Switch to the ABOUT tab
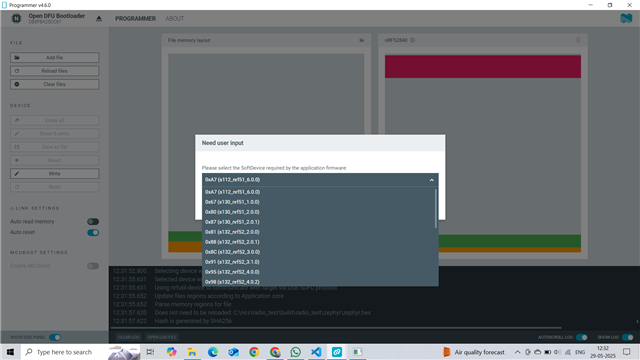Screen dimensions: 640x360 pos(175,19)
